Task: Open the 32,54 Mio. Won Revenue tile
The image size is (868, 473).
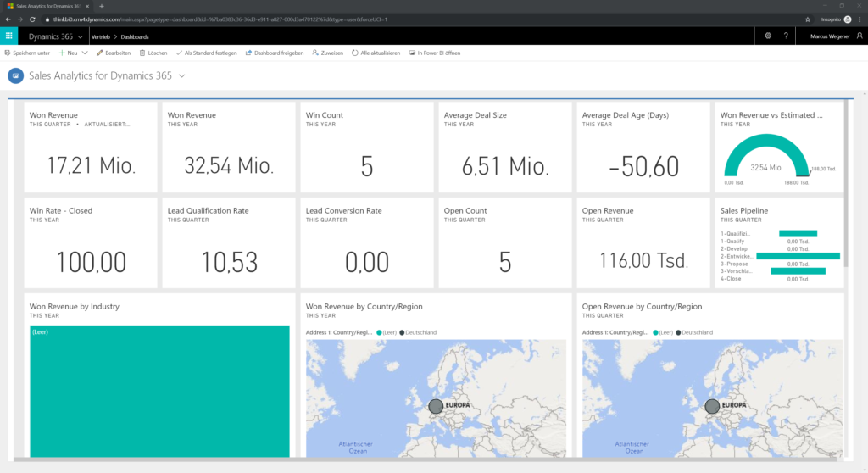Action: [x=229, y=147]
